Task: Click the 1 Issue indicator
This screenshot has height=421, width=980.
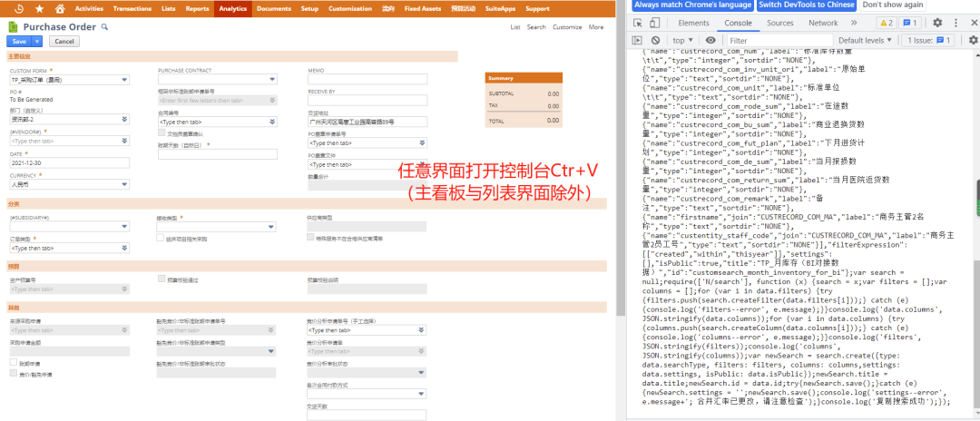Action: point(929,40)
